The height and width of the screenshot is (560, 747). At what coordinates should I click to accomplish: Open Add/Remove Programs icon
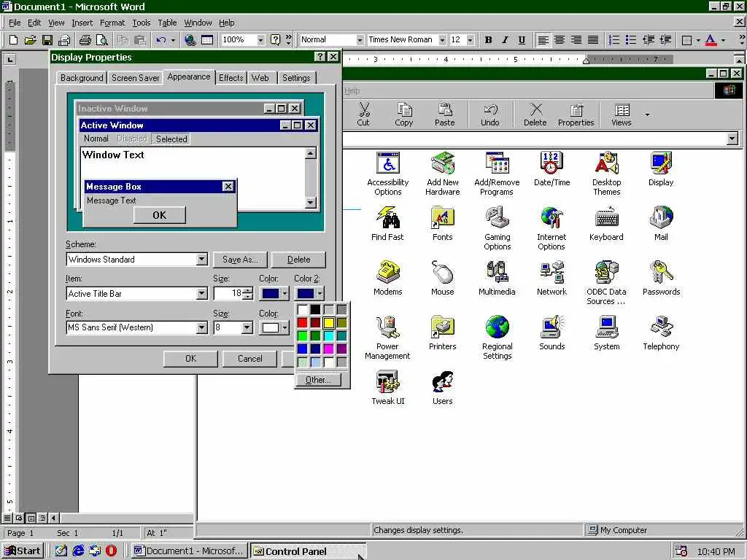point(497,174)
